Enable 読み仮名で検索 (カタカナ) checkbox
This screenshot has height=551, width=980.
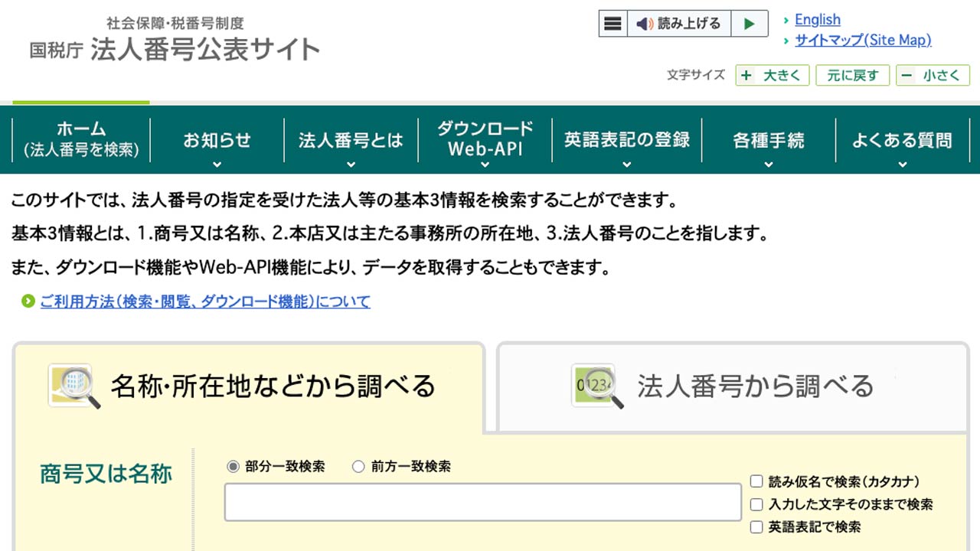point(756,481)
